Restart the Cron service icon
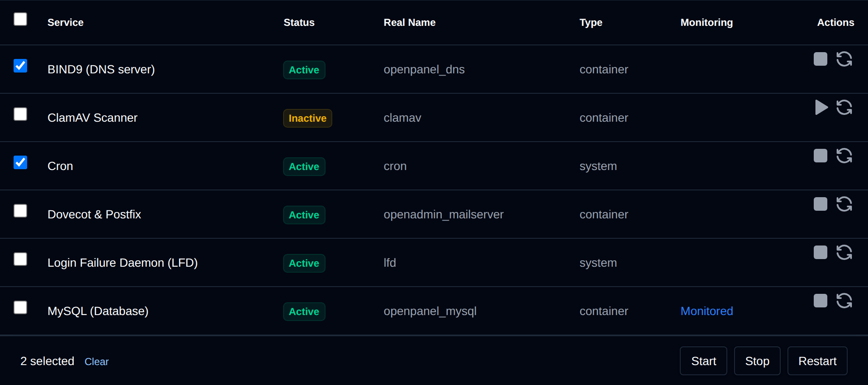Screen dimensions: 868x385 click(844, 156)
